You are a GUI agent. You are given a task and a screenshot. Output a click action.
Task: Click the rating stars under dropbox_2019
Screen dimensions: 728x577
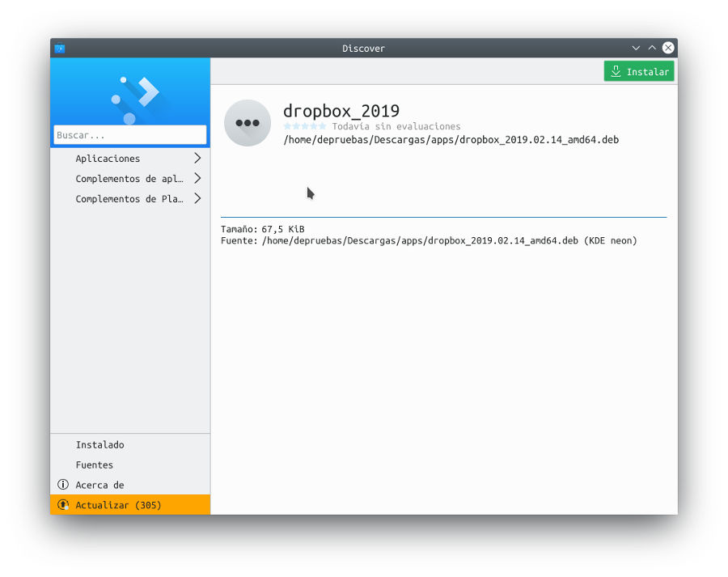(305, 126)
